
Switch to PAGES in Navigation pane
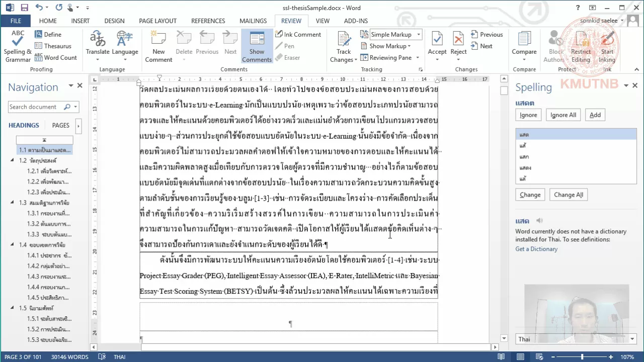click(61, 125)
